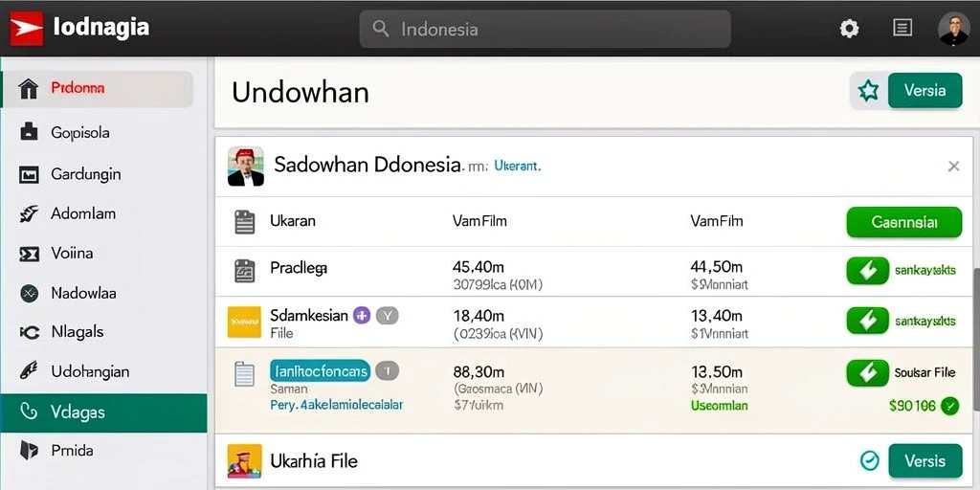
Task: Click the lightning download icon in Praclega row
Action: [867, 271]
